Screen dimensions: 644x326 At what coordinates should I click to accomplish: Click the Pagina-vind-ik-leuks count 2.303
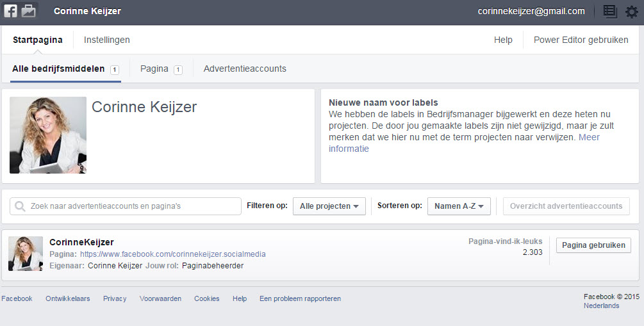click(533, 252)
